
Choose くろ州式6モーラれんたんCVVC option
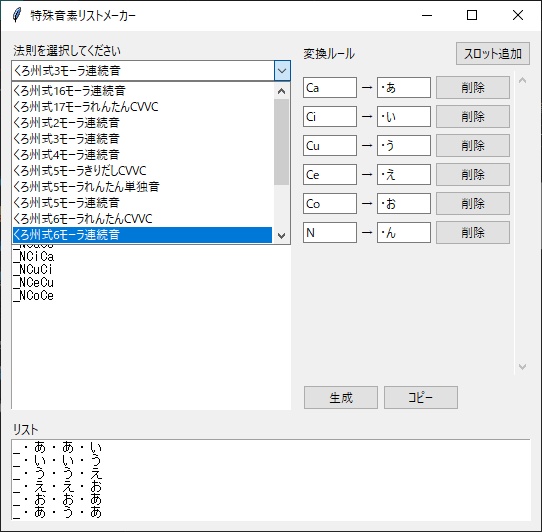pos(142,219)
